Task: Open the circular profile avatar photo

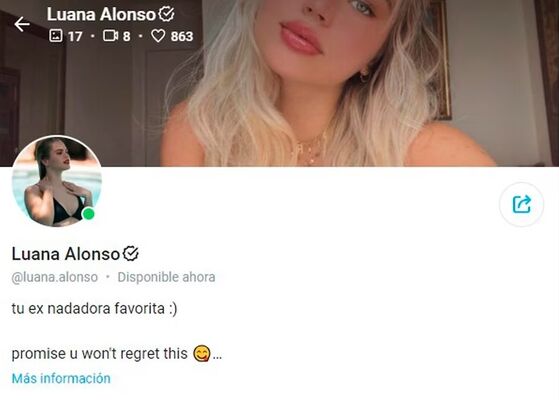Action: [57, 181]
